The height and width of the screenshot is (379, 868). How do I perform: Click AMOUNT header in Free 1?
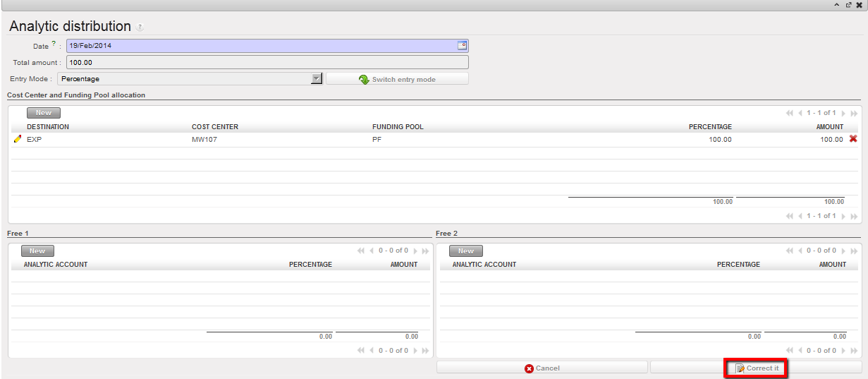[x=404, y=265]
